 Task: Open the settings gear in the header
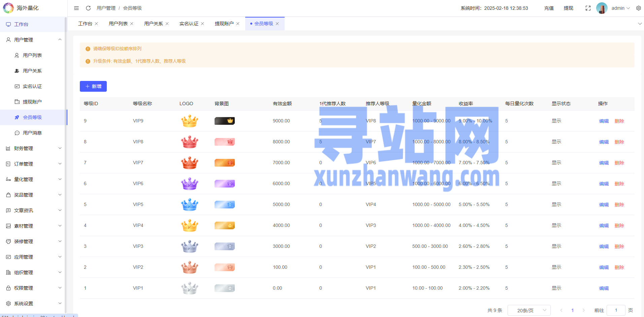pyautogui.click(x=639, y=8)
